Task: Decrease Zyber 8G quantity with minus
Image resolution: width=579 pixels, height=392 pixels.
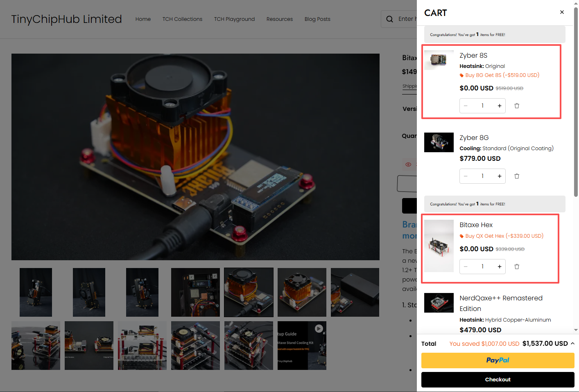Action: (x=466, y=176)
